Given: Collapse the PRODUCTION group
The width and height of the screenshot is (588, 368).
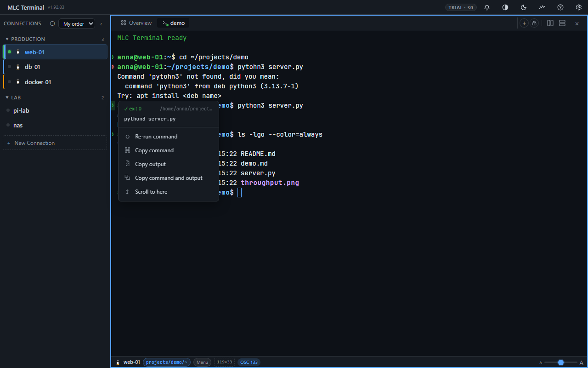Looking at the screenshot, I should click(55, 39).
